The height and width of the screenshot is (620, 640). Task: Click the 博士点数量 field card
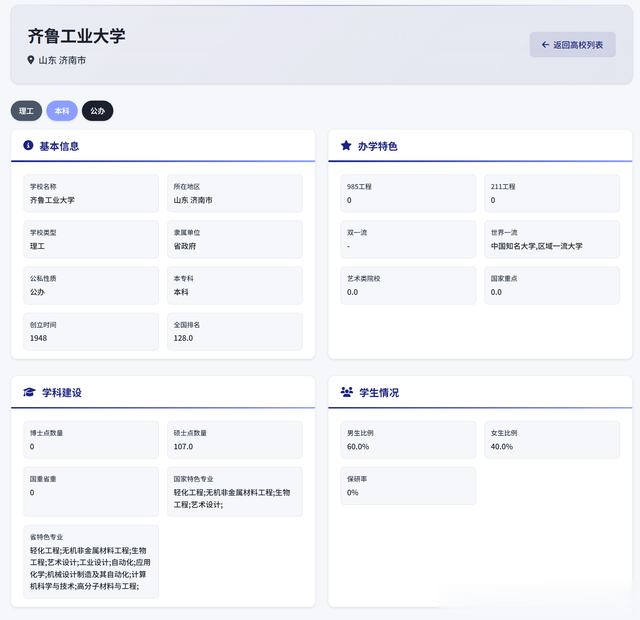pyautogui.click(x=91, y=440)
